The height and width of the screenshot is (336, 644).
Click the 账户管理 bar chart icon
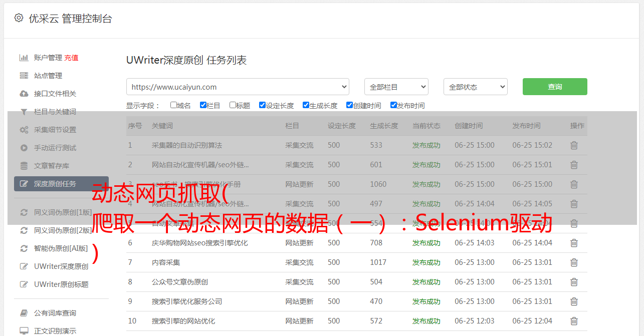point(24,58)
